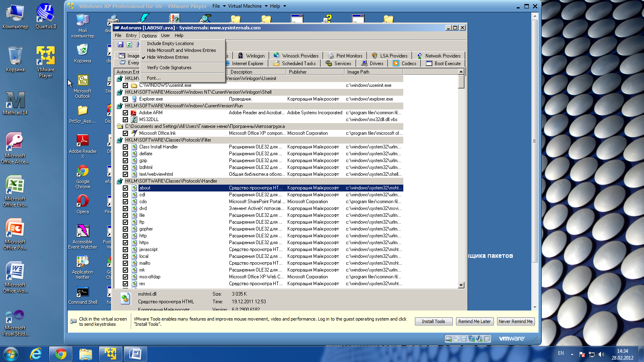Toggle the javascript handler checkbox

coord(126,250)
